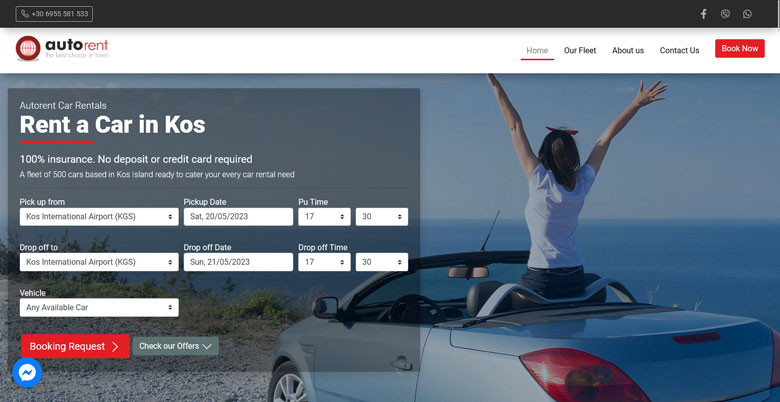
Task: Expand the Pick up from location dropdown
Action: point(99,217)
